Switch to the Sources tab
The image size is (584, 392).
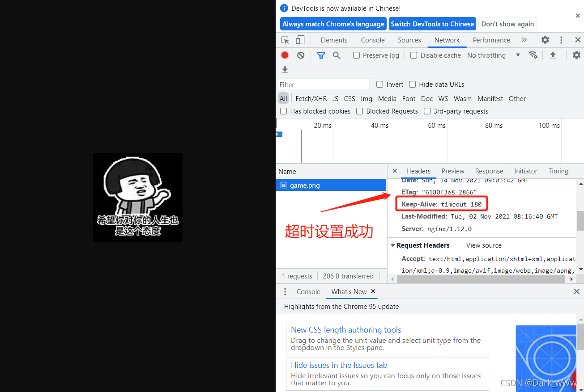coord(409,40)
